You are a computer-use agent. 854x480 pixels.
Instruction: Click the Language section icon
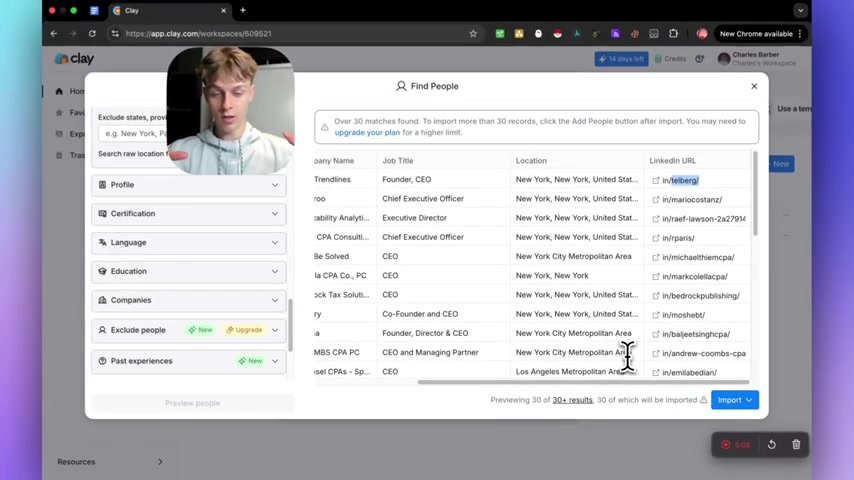pyautogui.click(x=102, y=242)
